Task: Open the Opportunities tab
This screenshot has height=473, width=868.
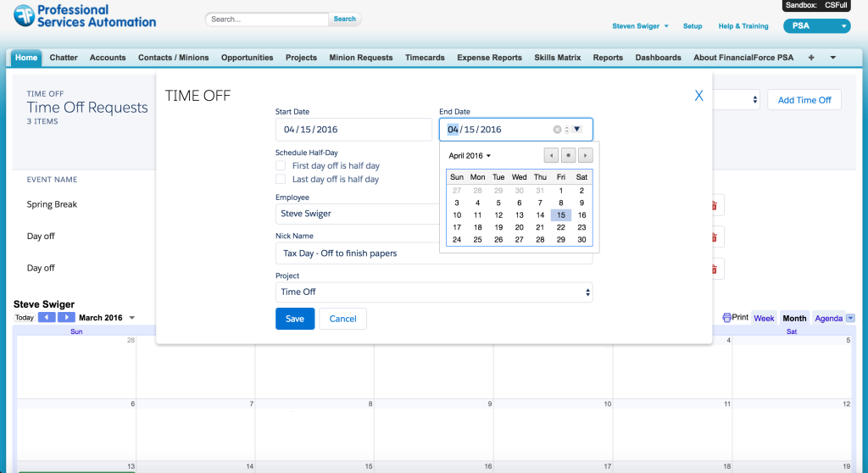Action: pyautogui.click(x=248, y=58)
